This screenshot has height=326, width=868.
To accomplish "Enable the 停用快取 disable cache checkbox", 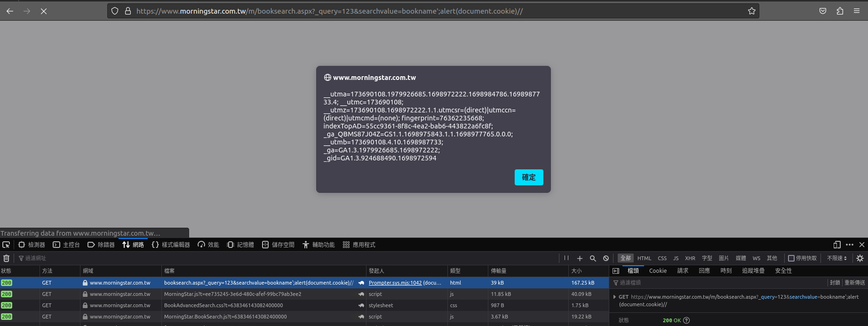I will [x=791, y=258].
